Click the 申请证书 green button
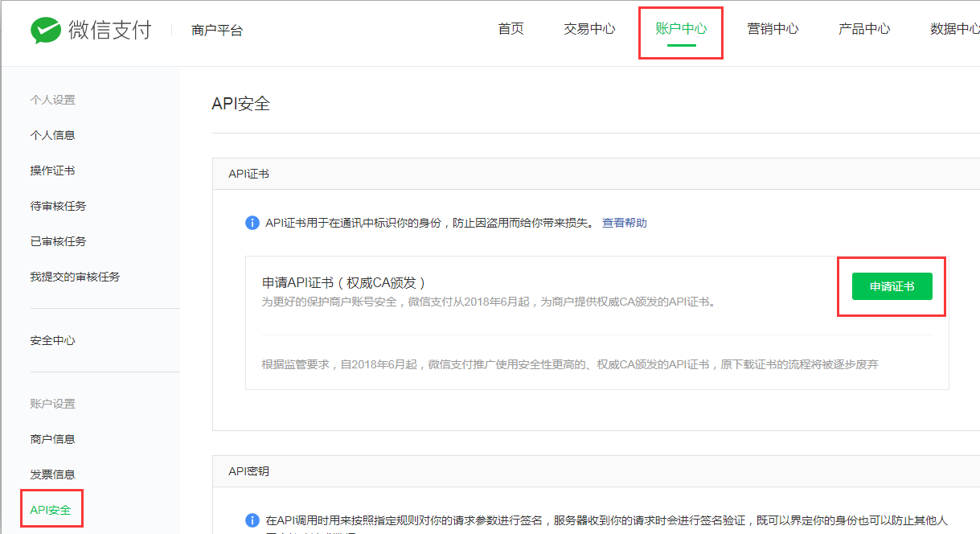This screenshot has width=980, height=534. pos(892,286)
